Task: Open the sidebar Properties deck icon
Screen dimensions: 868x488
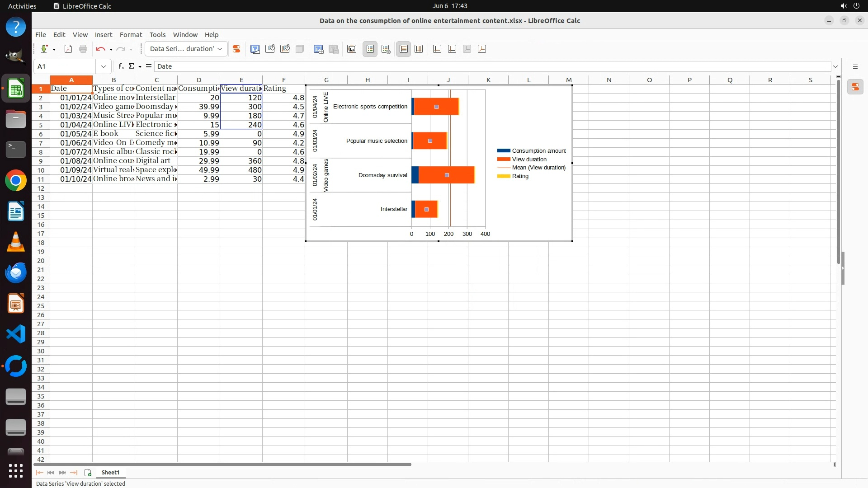Action: coord(855,87)
